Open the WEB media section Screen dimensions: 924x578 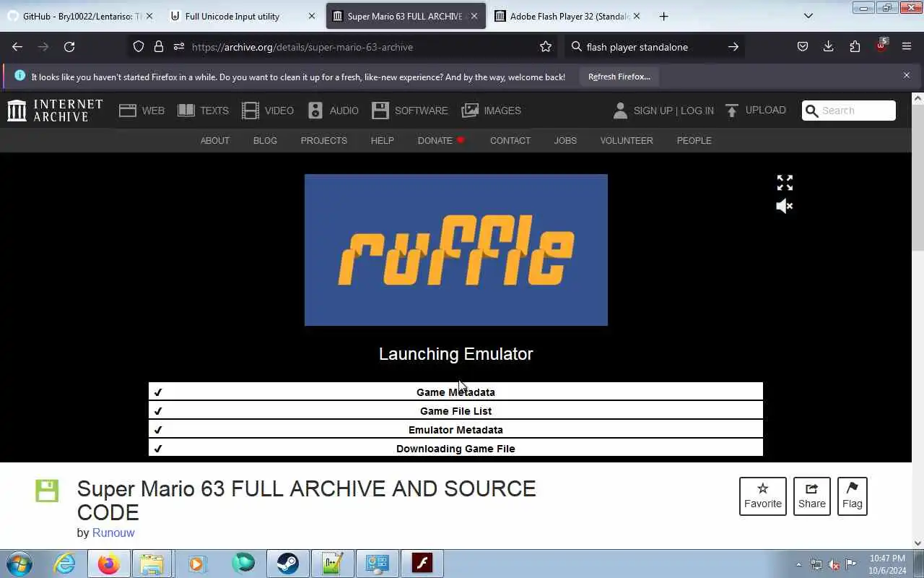pyautogui.click(x=142, y=111)
